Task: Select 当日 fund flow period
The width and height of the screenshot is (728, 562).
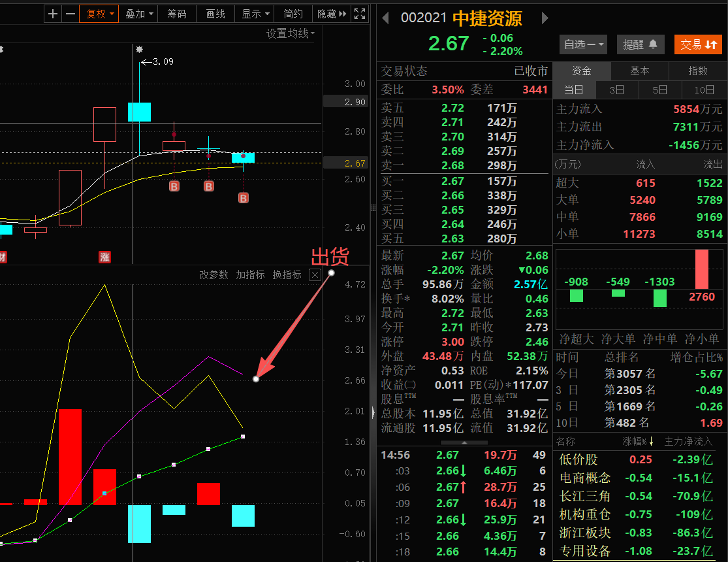Action: [574, 90]
